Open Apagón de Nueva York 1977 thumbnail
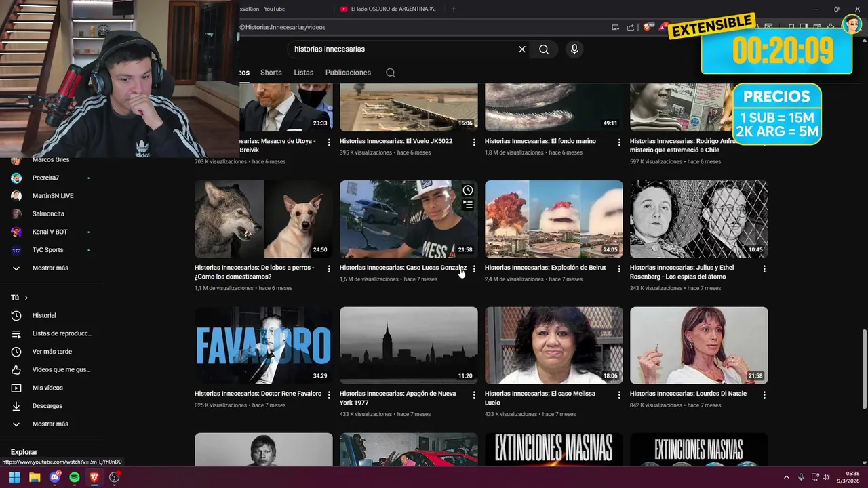This screenshot has height=488, width=868. pos(409,346)
